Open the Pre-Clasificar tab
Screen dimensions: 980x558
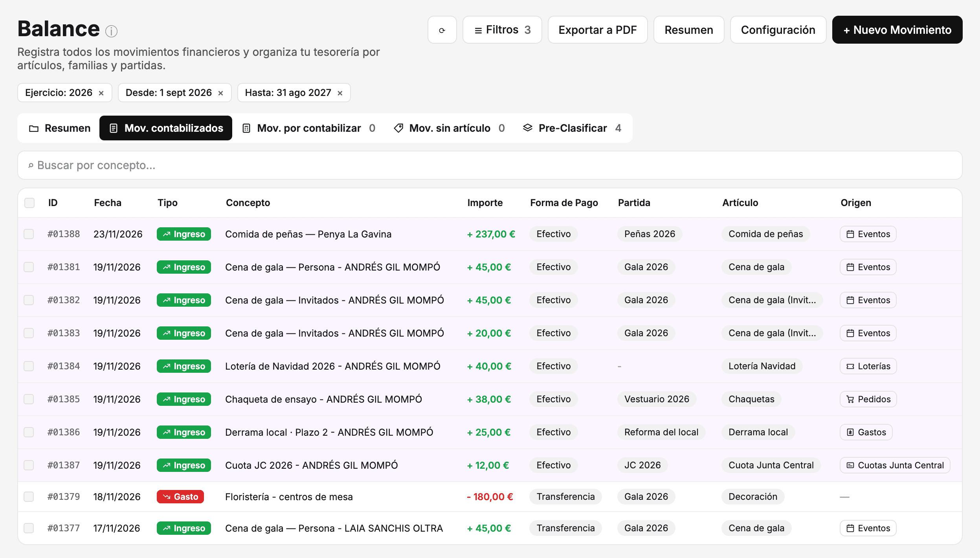coord(572,128)
